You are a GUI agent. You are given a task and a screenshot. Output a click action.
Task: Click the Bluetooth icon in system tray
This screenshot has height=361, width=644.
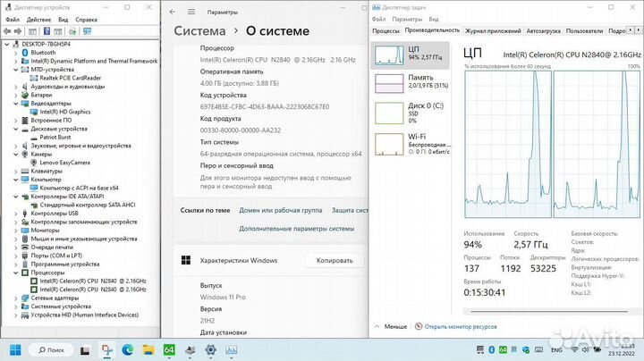491,349
